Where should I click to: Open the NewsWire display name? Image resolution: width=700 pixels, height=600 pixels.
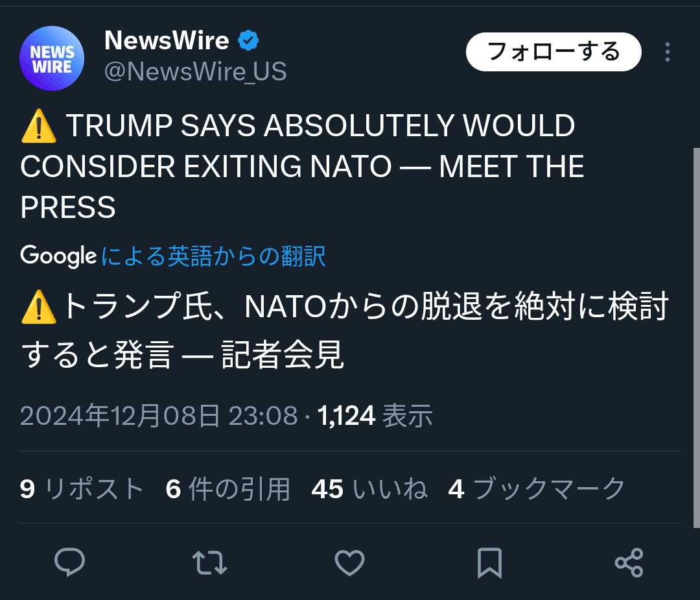coord(167,41)
